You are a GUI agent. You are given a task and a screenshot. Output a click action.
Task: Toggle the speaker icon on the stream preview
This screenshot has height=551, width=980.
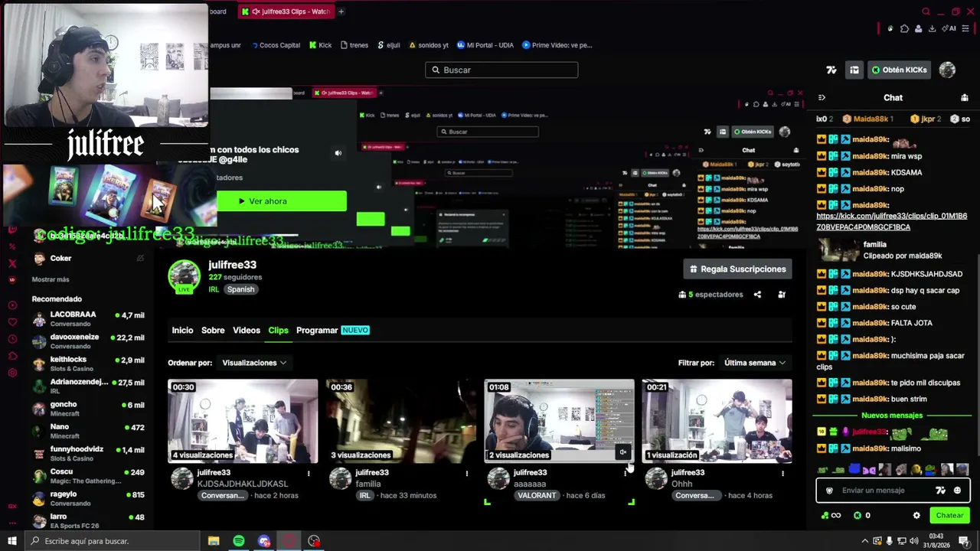[x=338, y=153]
